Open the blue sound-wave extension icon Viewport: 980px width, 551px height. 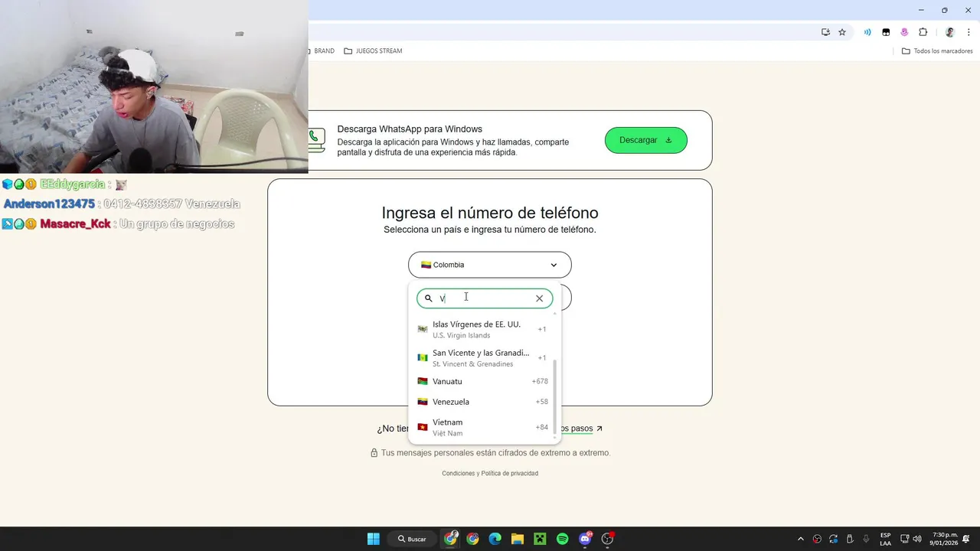coord(867,32)
